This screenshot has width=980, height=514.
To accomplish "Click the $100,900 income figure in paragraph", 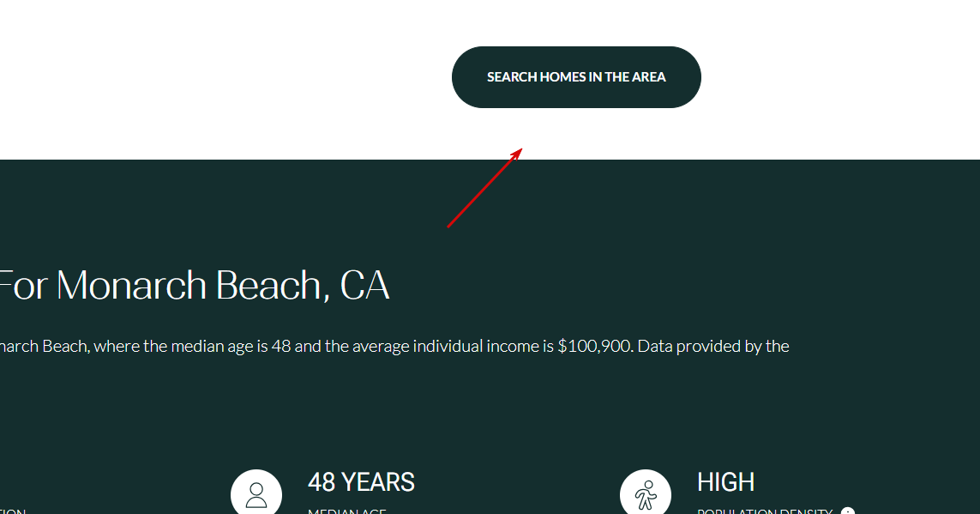I will click(594, 346).
